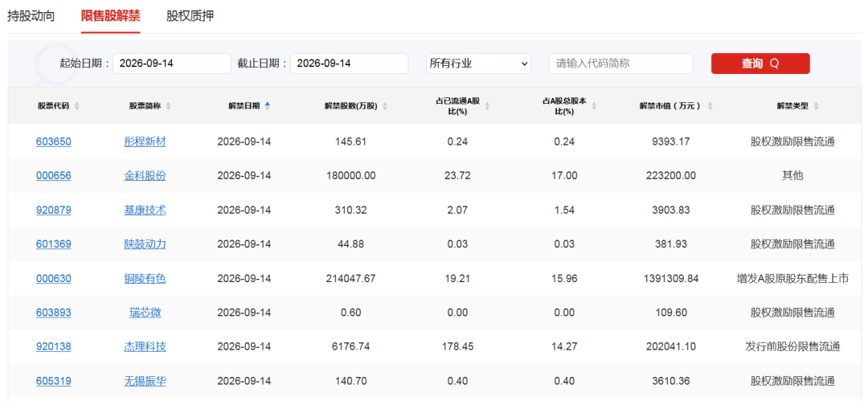Open stock code 605319 link

pos(54,381)
